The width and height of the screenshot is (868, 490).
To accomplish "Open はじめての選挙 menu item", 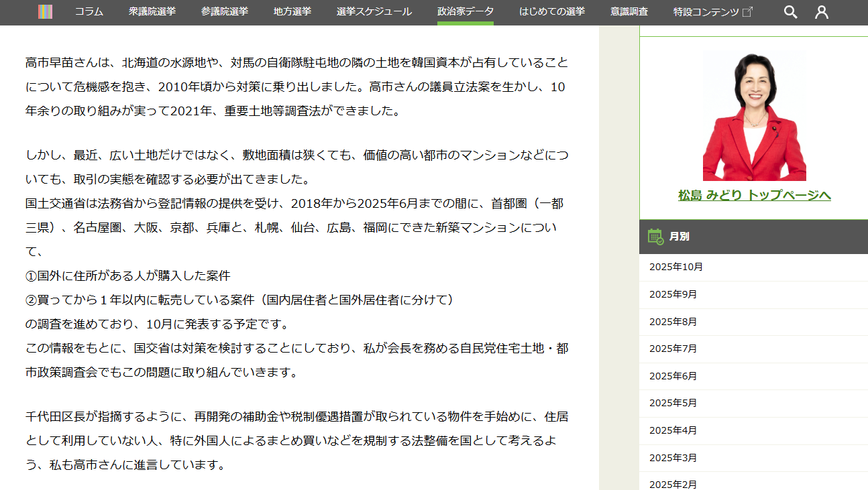I will pyautogui.click(x=552, y=11).
